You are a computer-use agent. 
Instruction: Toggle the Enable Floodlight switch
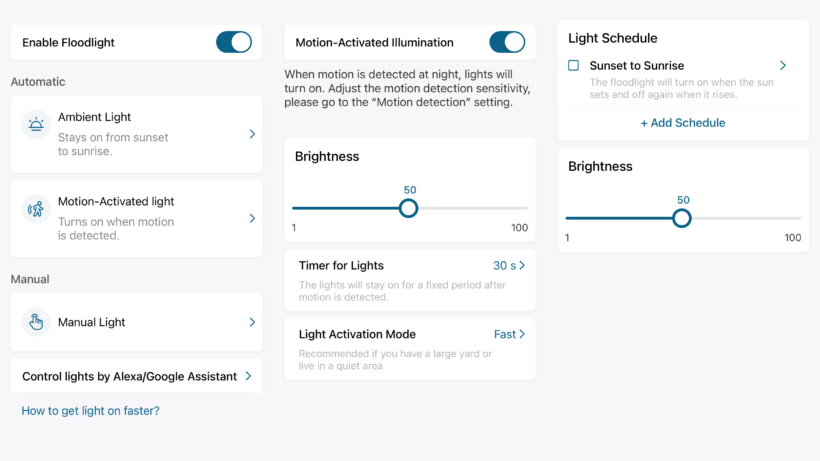click(x=234, y=42)
